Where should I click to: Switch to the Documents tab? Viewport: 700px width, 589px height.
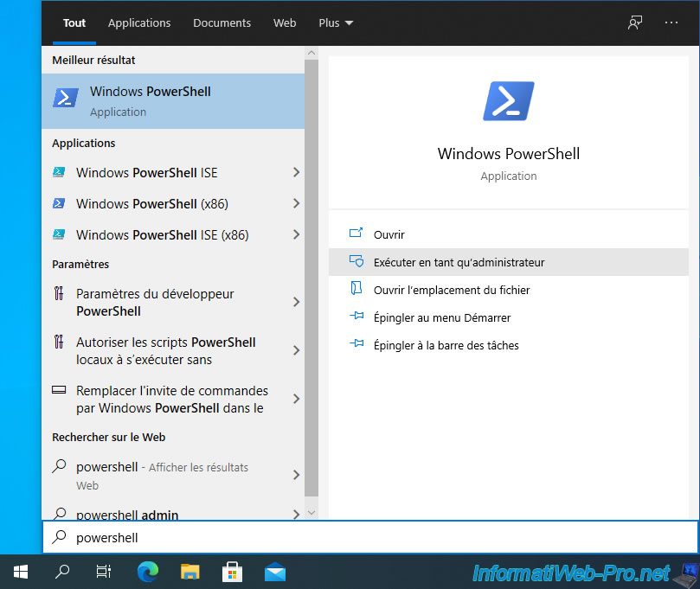[222, 23]
